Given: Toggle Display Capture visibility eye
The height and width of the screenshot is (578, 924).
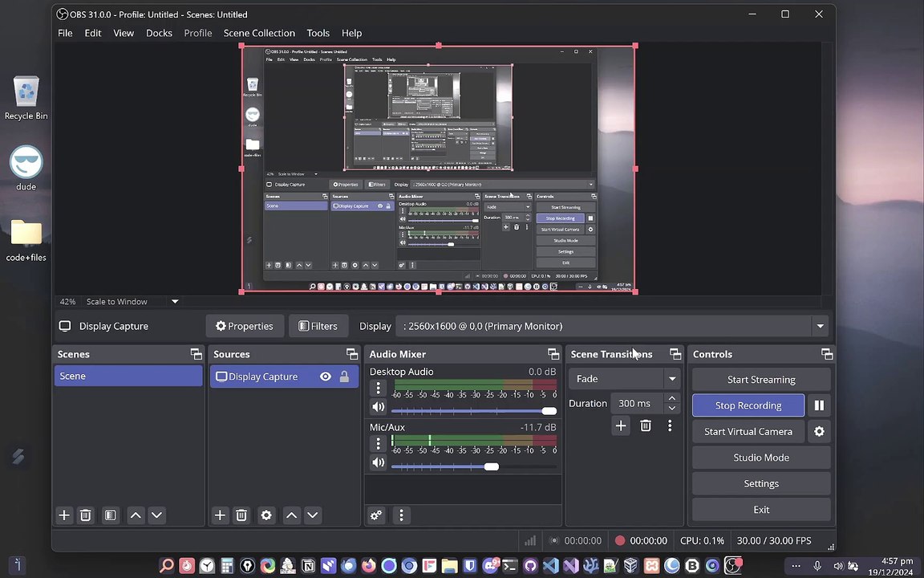Looking at the screenshot, I should pyautogui.click(x=326, y=377).
